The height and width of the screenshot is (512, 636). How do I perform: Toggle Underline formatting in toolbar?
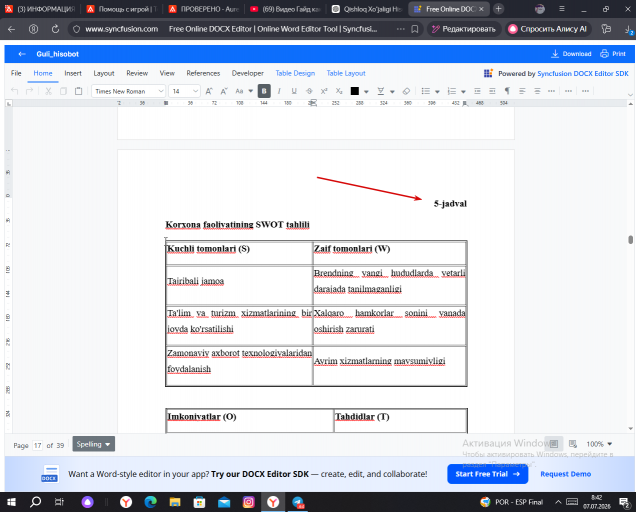[x=294, y=91]
